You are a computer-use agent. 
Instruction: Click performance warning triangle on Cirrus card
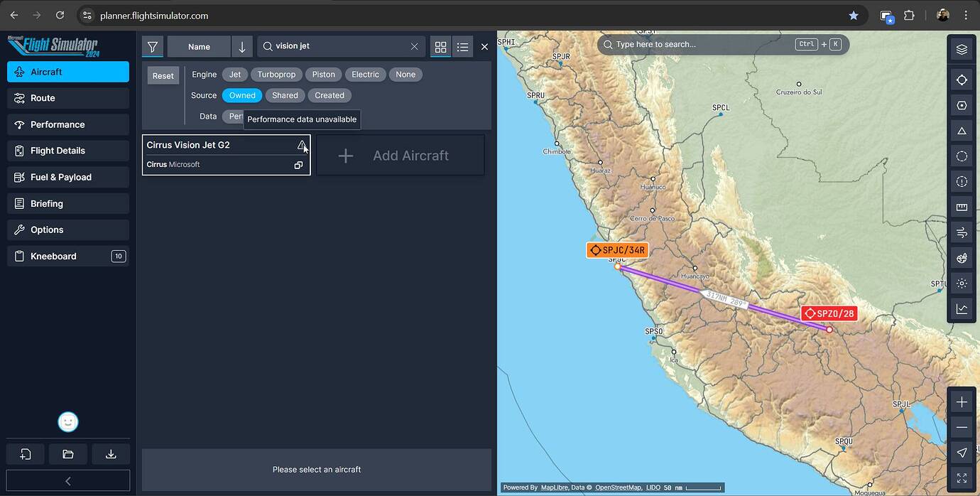[x=302, y=145]
